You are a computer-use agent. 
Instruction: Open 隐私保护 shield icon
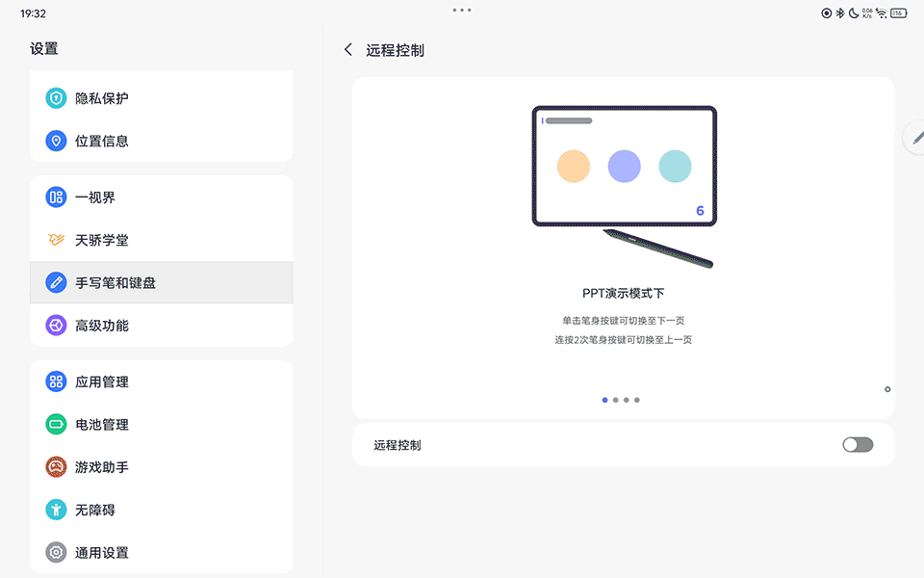pos(56,98)
